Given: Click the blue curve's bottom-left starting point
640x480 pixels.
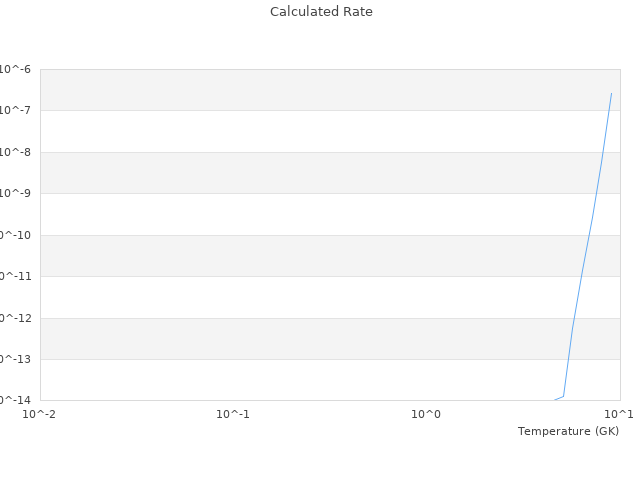Looking at the screenshot, I should pyautogui.click(x=555, y=400).
